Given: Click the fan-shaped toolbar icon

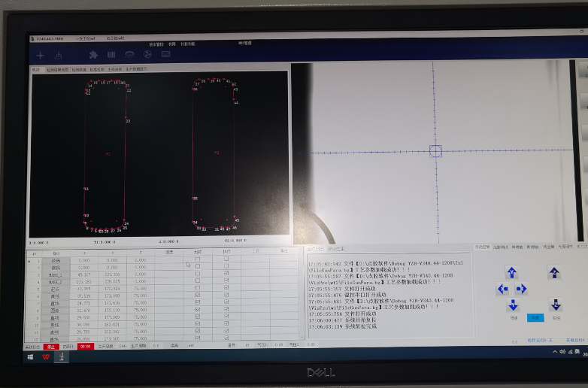Looking at the screenshot, I should pos(129,55).
